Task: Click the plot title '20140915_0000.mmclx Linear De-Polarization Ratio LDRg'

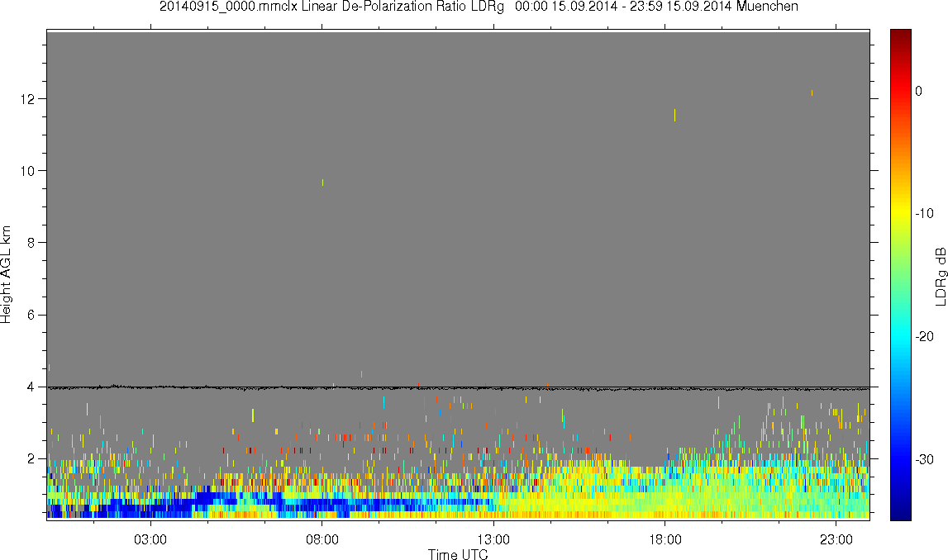Action: pos(331,7)
